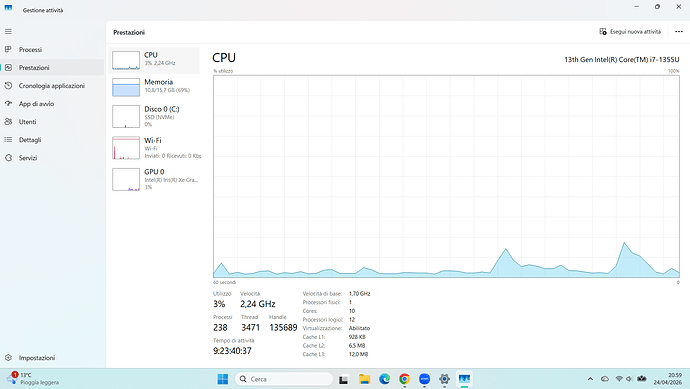Open the Processi page icon
Viewport: 690px width, 389px height.
[x=8, y=49]
